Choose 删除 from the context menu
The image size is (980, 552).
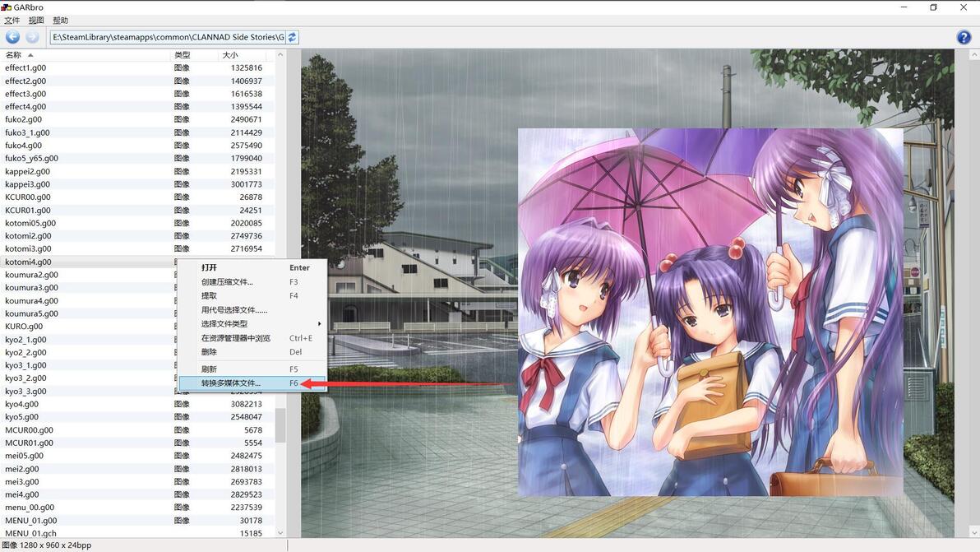pos(252,352)
